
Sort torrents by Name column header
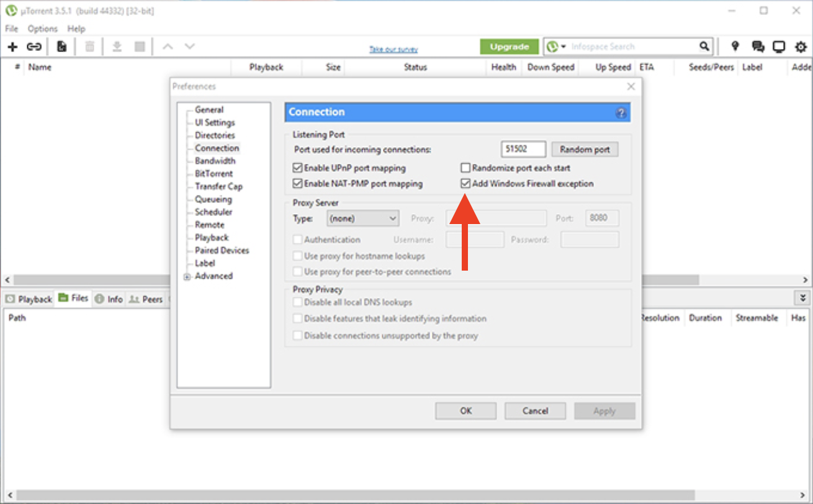(127, 67)
